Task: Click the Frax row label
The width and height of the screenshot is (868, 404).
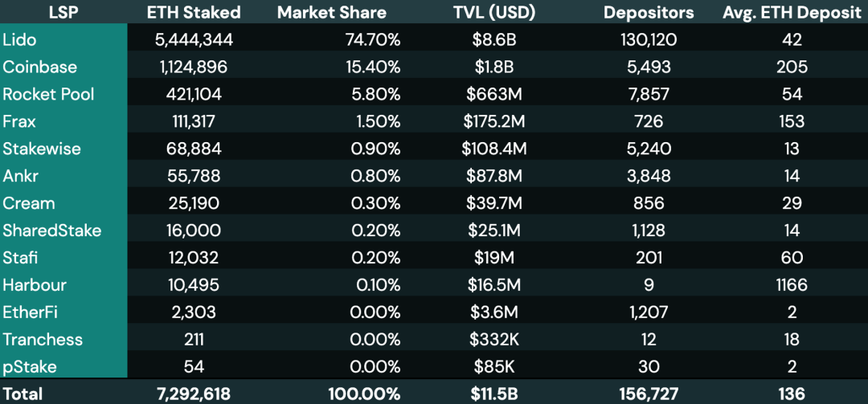Action: click(x=19, y=121)
